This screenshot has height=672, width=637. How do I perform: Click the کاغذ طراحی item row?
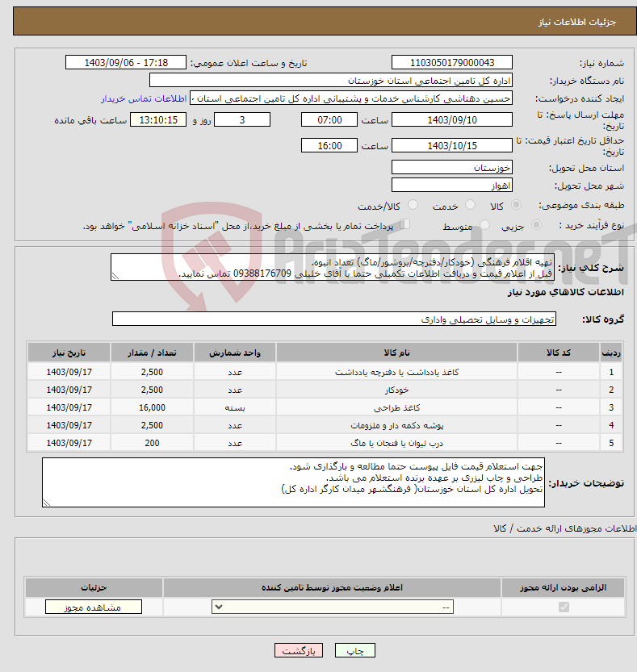pyautogui.click(x=325, y=407)
